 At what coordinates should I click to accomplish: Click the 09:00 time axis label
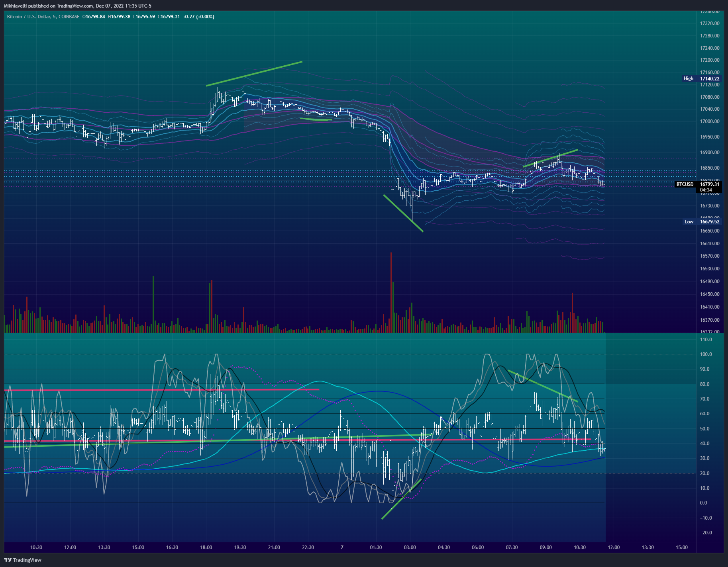tap(546, 547)
